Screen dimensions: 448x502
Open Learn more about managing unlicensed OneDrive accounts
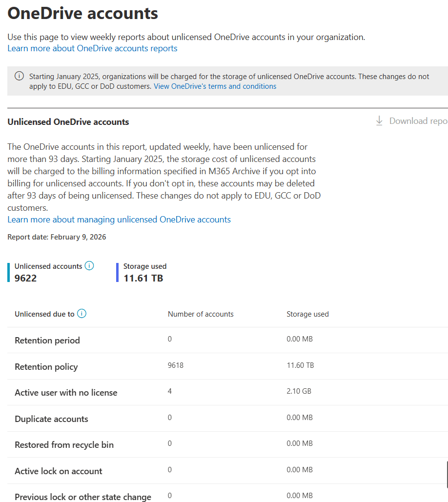[x=119, y=220]
